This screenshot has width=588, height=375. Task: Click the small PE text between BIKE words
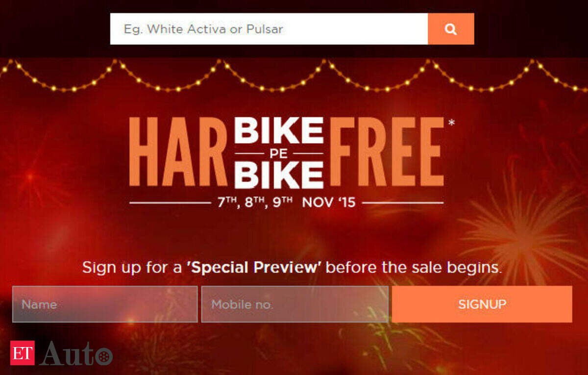coord(279,153)
